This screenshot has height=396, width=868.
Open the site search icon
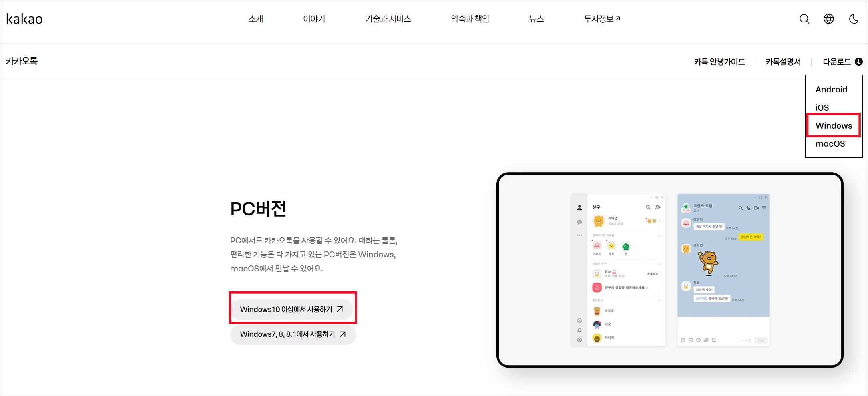click(x=804, y=19)
